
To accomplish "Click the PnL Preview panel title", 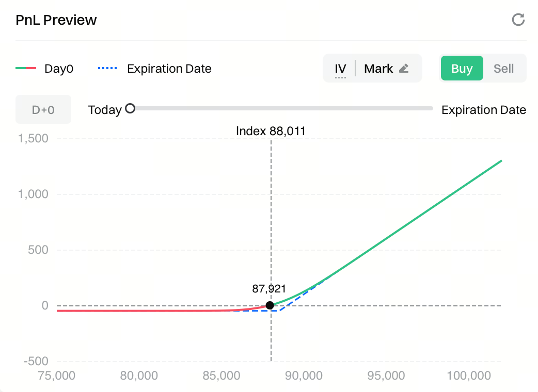I will 56,20.
